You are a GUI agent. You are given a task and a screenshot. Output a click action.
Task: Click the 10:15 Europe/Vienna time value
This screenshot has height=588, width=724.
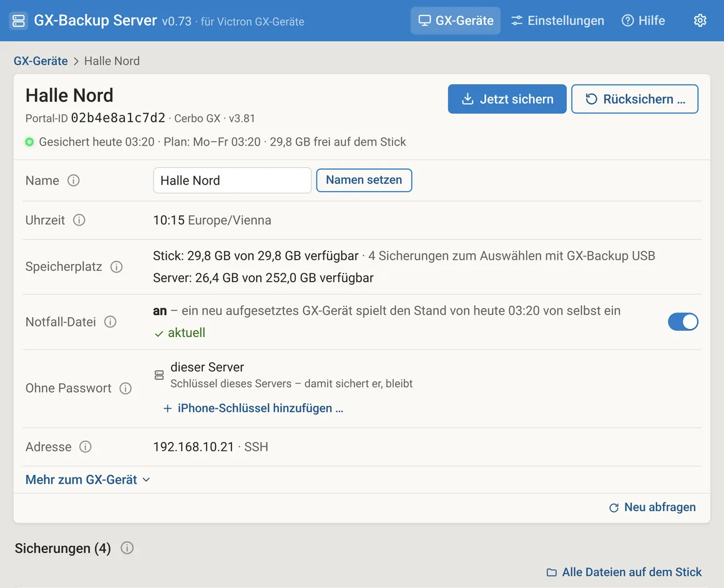pyautogui.click(x=212, y=220)
